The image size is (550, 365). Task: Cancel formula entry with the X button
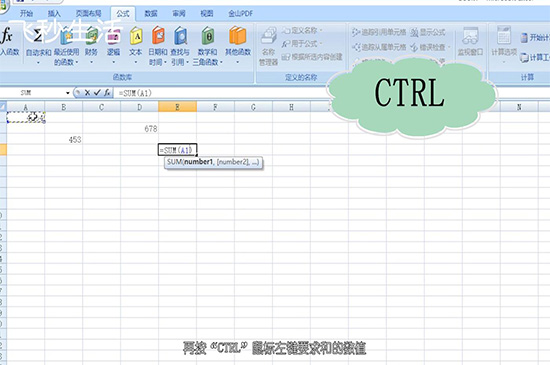[87, 93]
